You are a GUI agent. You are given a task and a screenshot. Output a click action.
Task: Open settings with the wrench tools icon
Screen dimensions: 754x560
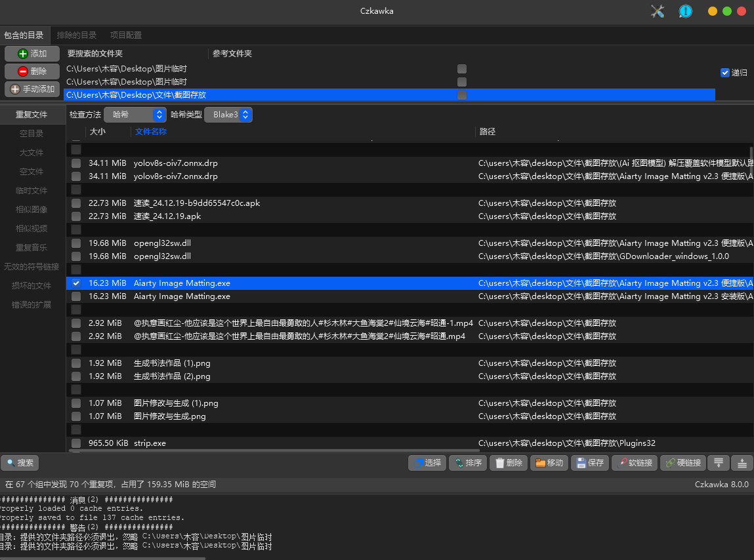point(658,11)
